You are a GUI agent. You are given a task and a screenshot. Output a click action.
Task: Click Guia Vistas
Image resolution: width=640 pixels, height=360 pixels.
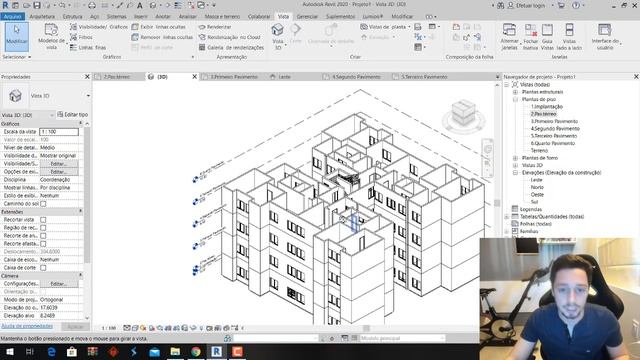pos(547,37)
